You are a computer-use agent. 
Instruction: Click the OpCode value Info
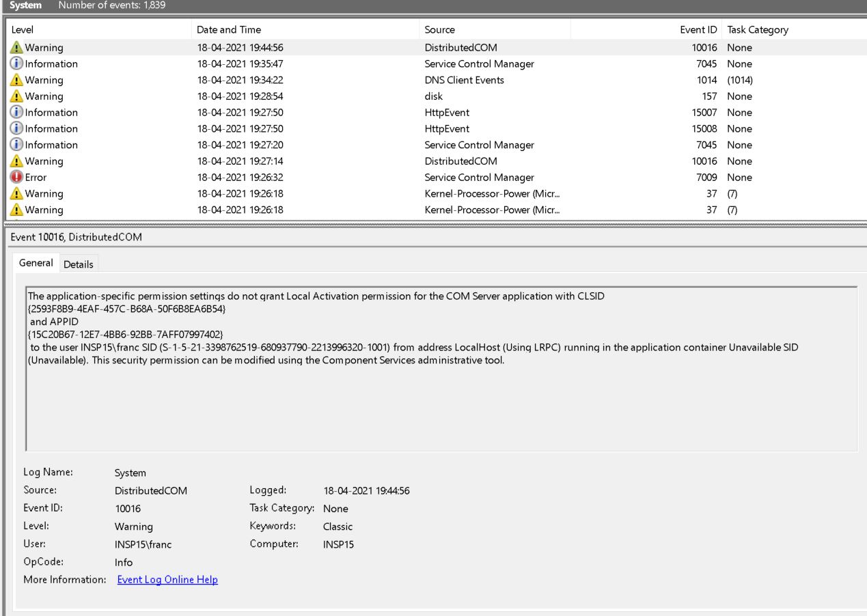pos(124,563)
